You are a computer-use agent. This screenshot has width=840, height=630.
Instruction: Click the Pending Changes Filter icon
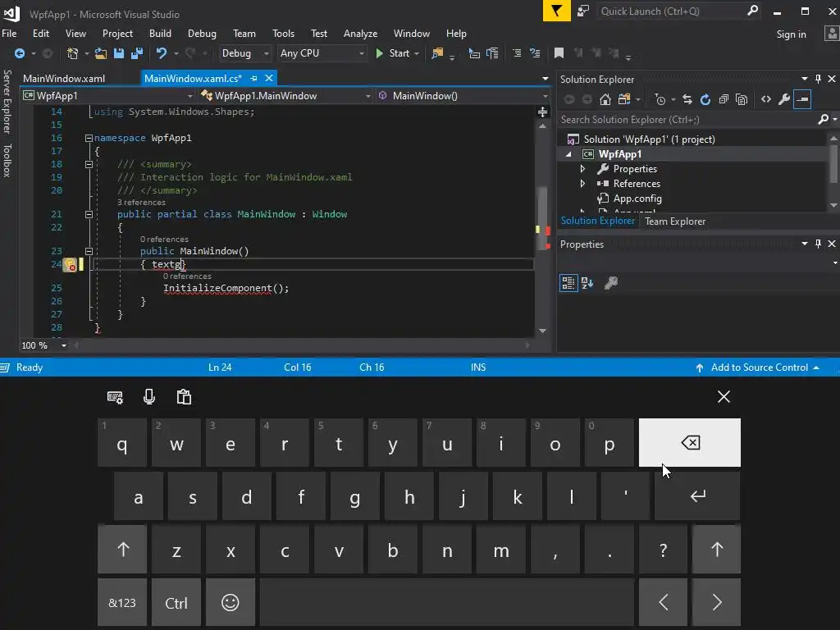click(x=660, y=99)
